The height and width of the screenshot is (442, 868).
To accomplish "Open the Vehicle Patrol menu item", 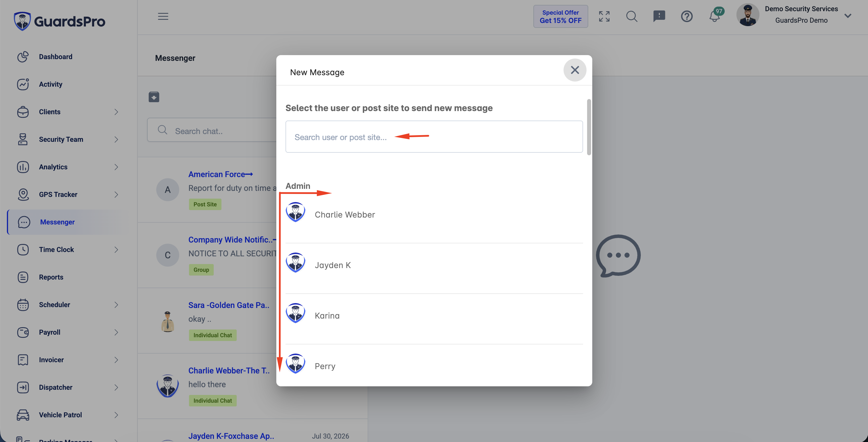I will 60,415.
